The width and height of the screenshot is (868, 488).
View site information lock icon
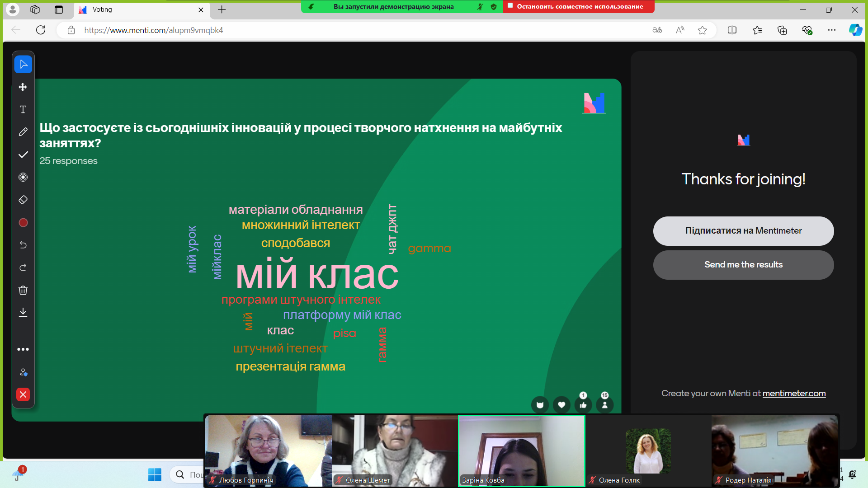pyautogui.click(x=71, y=30)
